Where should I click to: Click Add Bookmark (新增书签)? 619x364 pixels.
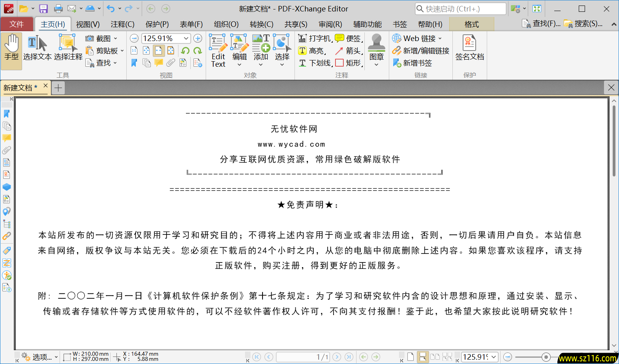412,63
